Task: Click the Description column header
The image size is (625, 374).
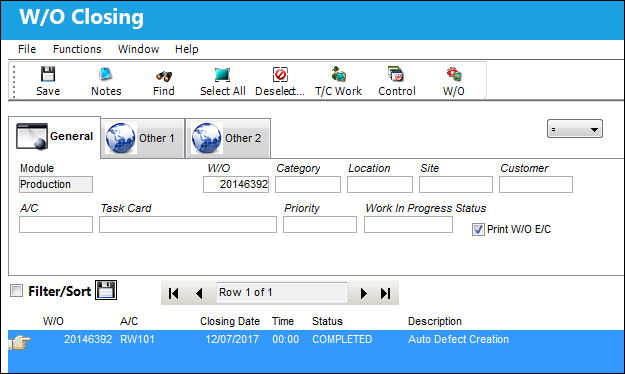Action: [434, 321]
